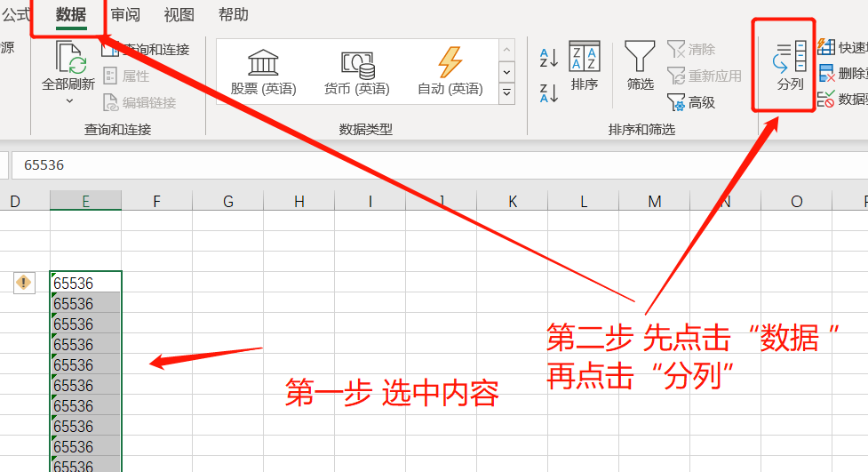Open the 排序 custom sort dialog

coord(585,66)
